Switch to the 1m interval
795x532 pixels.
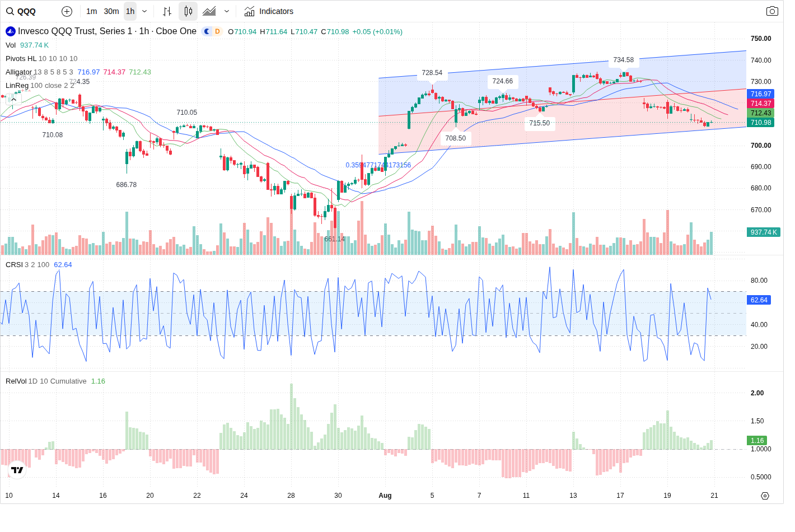click(92, 11)
